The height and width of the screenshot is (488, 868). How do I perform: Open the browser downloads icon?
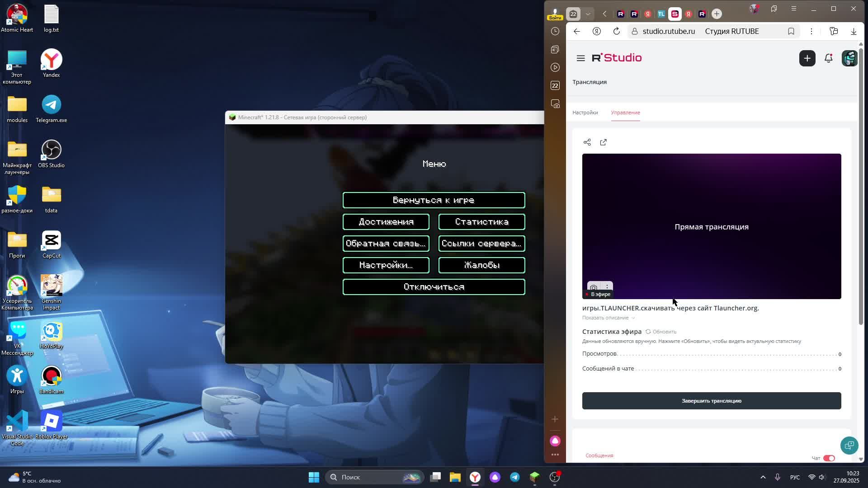pos(854,31)
